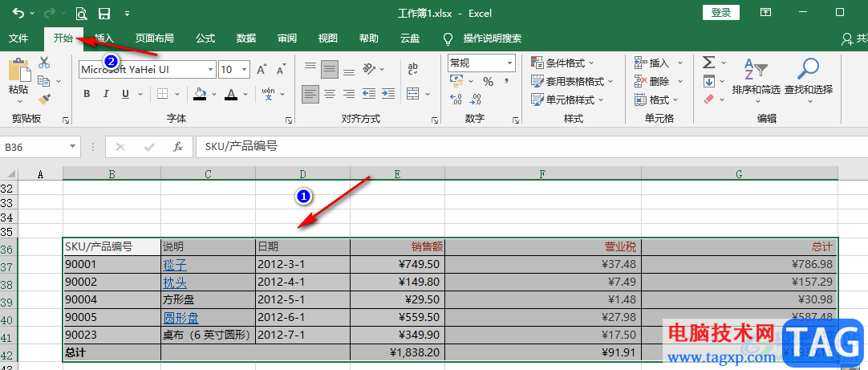Image resolution: width=868 pixels, height=370 pixels.
Task: Decrease font size with the smaller A icon
Action: pos(282,69)
